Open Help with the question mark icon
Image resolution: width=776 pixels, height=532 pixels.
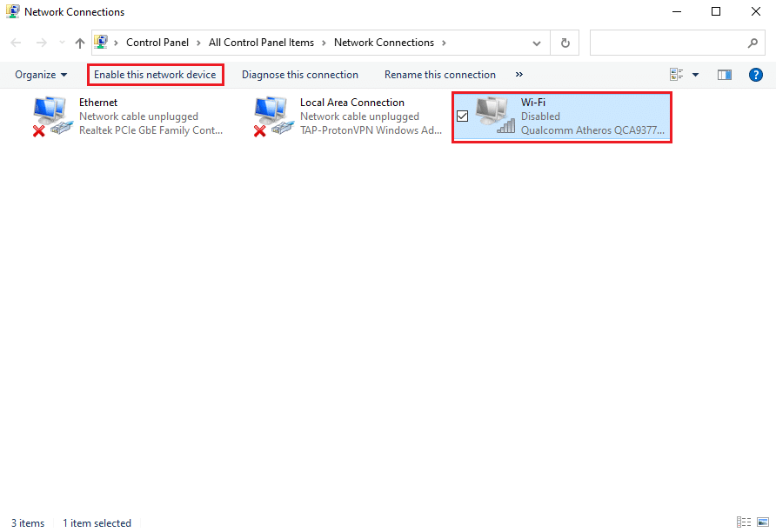pyautogui.click(x=756, y=75)
